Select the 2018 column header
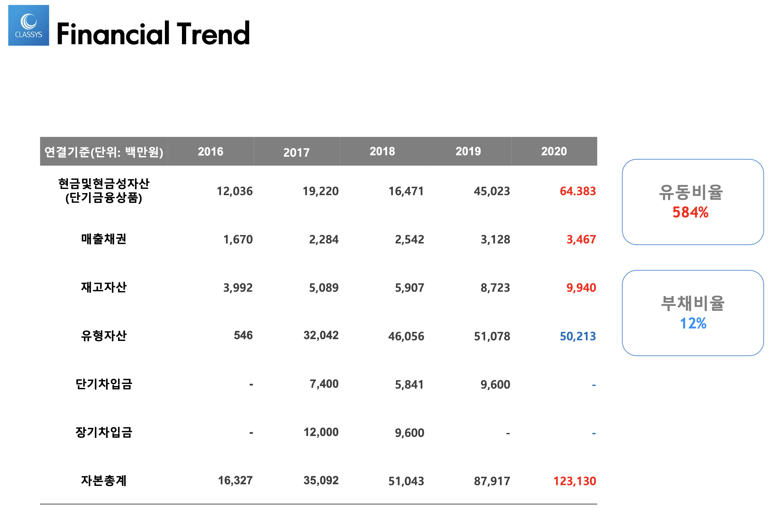This screenshot has height=532, width=784. 382,152
